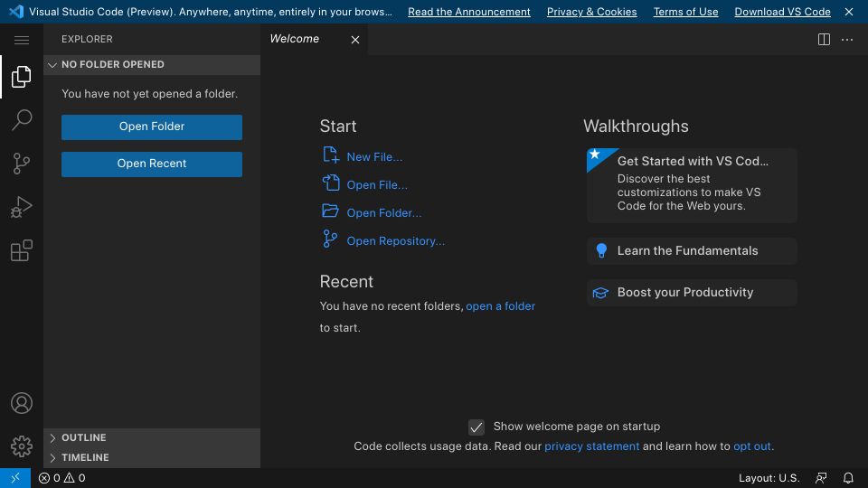
Task: Open the Manage gear icon
Action: pyautogui.click(x=22, y=446)
